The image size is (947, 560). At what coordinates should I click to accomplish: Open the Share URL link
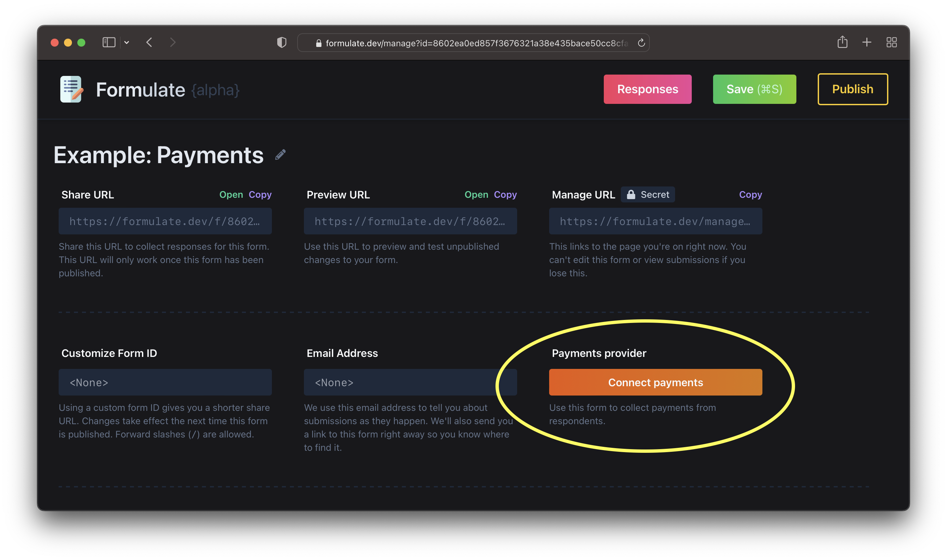pos(231,195)
